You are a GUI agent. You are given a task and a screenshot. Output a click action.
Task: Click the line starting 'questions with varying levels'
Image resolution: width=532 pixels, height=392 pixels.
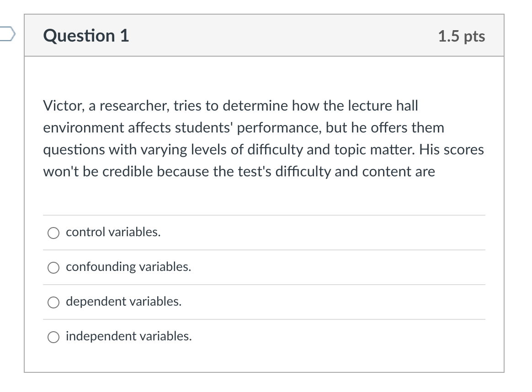click(264, 150)
